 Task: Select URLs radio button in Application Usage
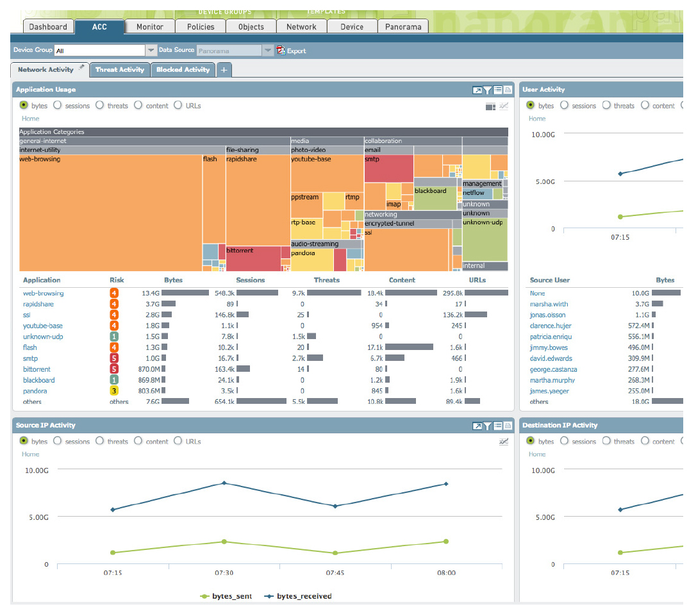click(178, 106)
